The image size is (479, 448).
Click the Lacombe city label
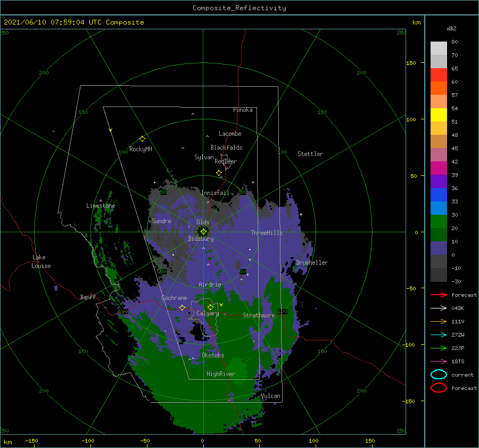[x=230, y=134]
